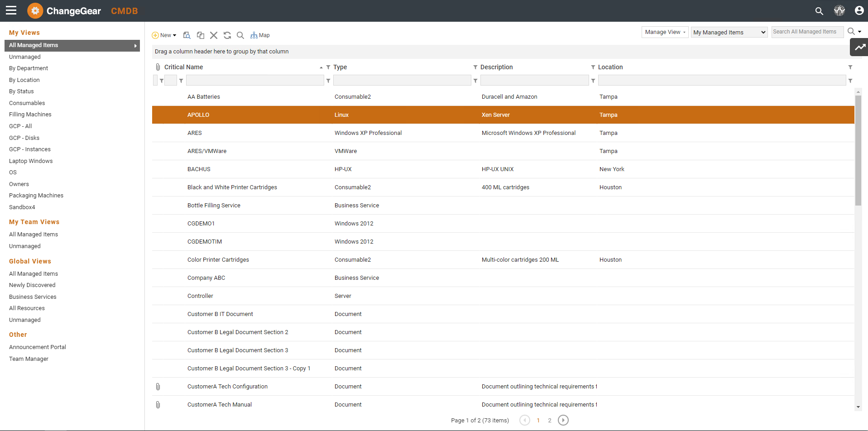Refresh the managed items list
This screenshot has height=431, width=868.
click(227, 35)
